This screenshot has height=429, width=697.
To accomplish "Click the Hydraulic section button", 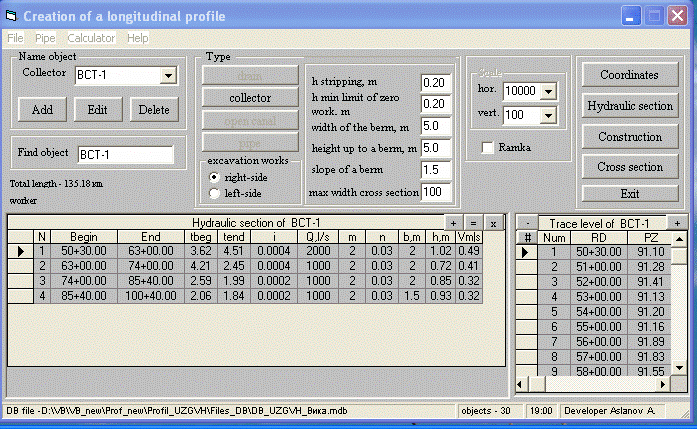I will coord(629,106).
